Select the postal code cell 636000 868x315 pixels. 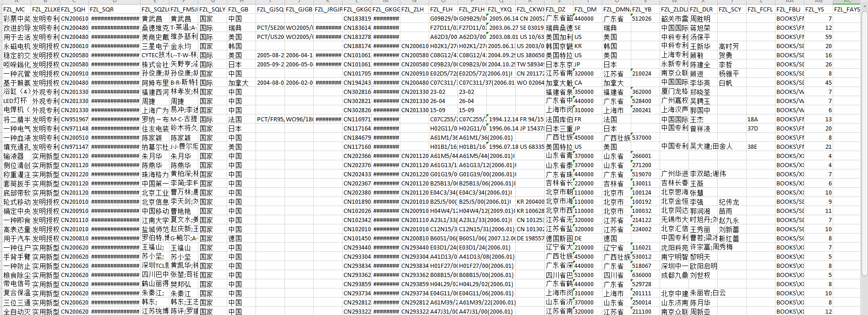(645, 275)
